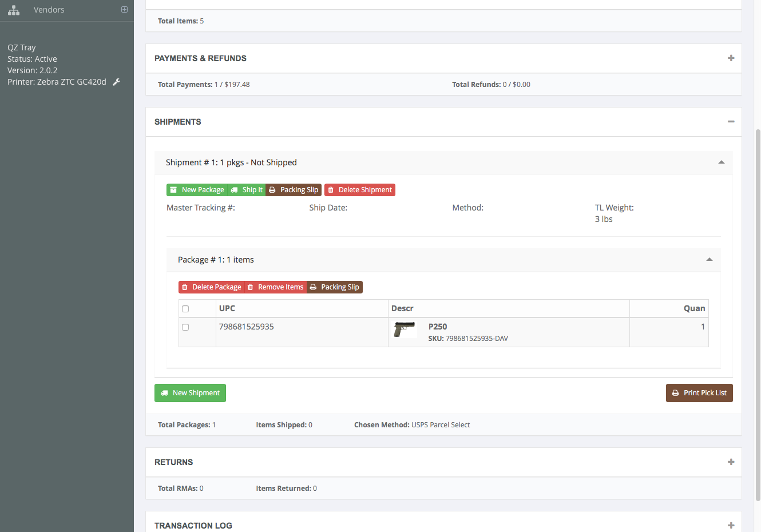Print the shipment-level Packing Slip

(x=294, y=190)
